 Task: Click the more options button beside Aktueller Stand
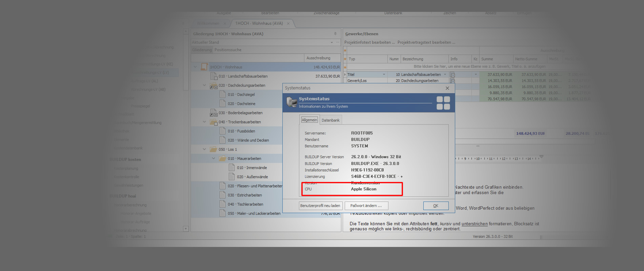tap(338, 42)
